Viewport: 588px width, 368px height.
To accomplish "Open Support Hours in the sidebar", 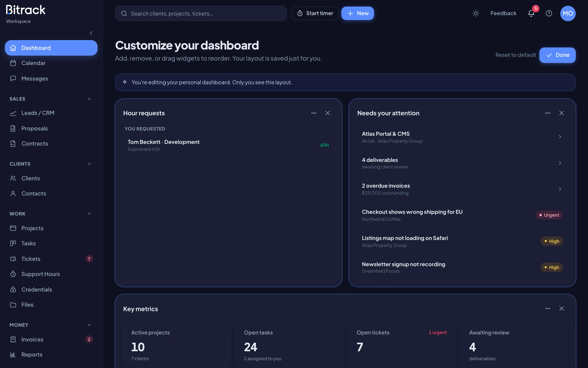I will (51, 274).
